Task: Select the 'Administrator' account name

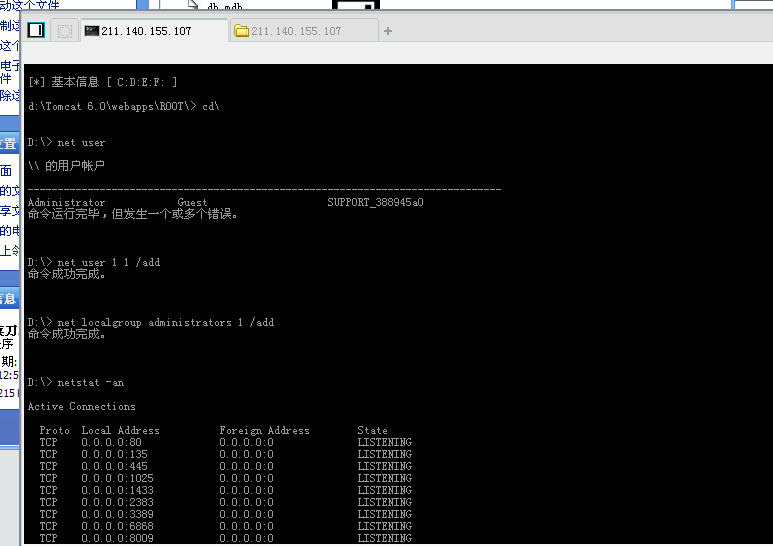Action: [67, 202]
